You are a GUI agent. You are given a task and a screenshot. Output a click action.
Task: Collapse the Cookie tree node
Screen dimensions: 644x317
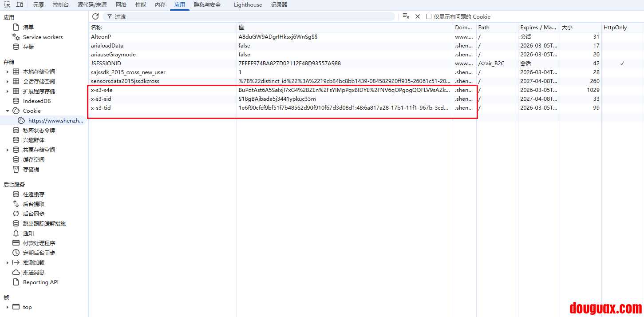tap(7, 111)
